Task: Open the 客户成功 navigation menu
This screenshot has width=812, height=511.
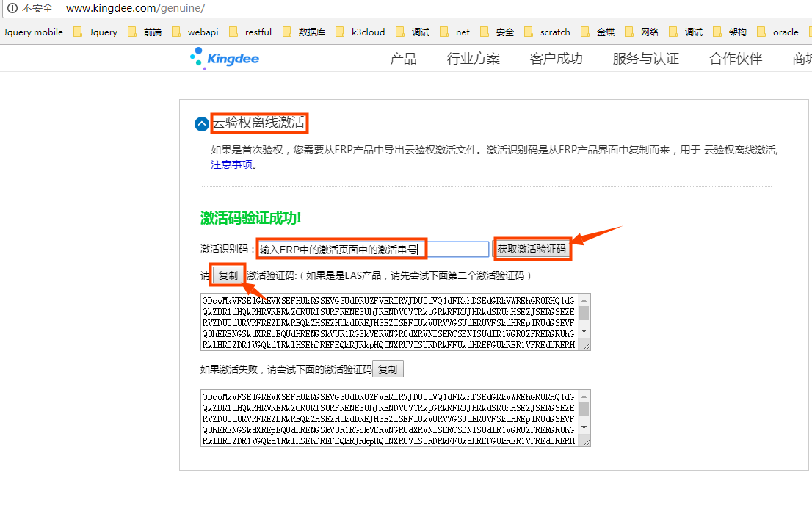Action: point(557,59)
